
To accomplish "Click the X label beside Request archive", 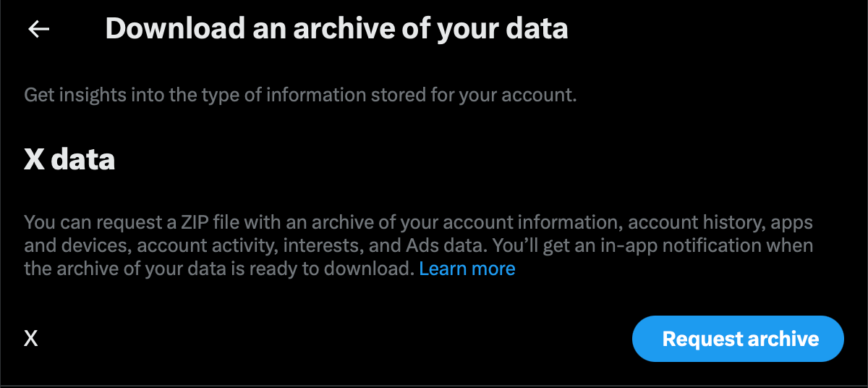I will click(x=31, y=338).
